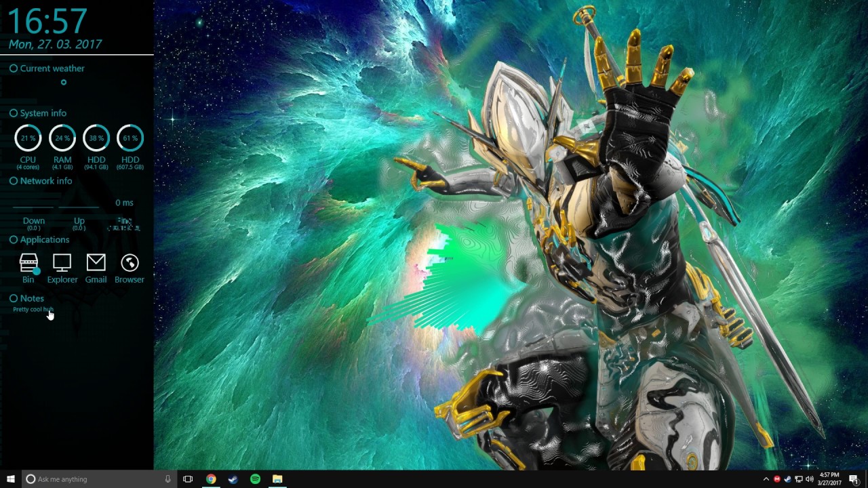
Task: Open File Explorer from the taskbar
Action: click(x=277, y=479)
